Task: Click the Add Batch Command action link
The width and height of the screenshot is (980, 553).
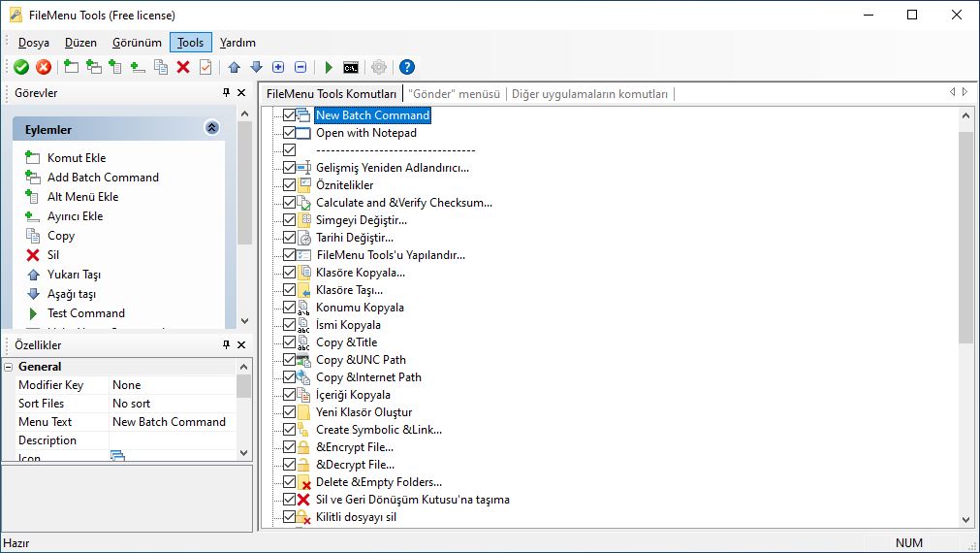Action: [x=103, y=177]
